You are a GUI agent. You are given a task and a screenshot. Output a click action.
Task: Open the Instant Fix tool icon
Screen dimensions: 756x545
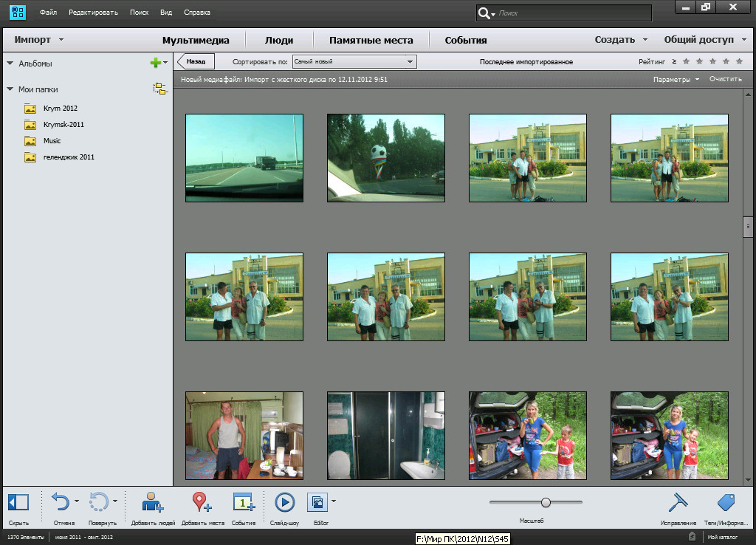[678, 503]
